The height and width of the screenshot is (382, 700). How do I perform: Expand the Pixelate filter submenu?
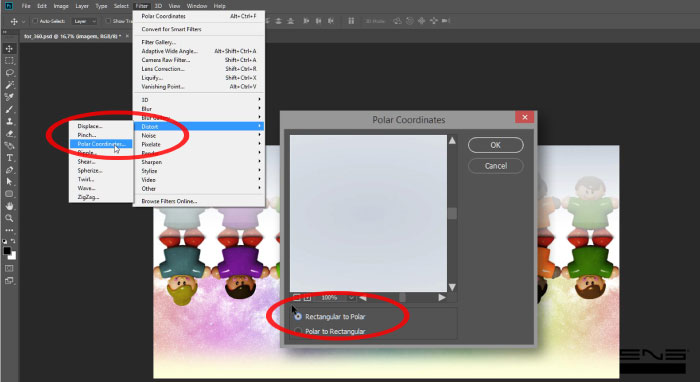tap(199, 144)
